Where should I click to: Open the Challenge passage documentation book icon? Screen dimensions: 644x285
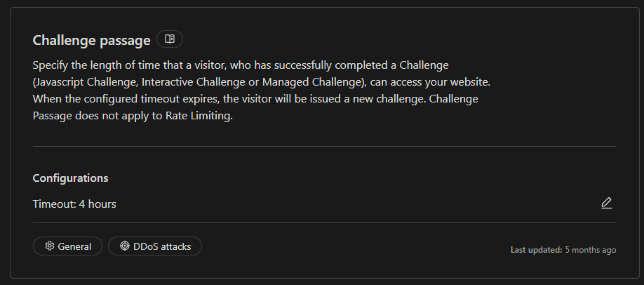(170, 39)
